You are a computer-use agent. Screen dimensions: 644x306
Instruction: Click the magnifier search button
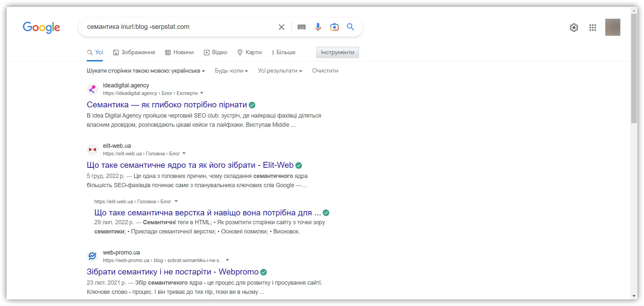[351, 27]
